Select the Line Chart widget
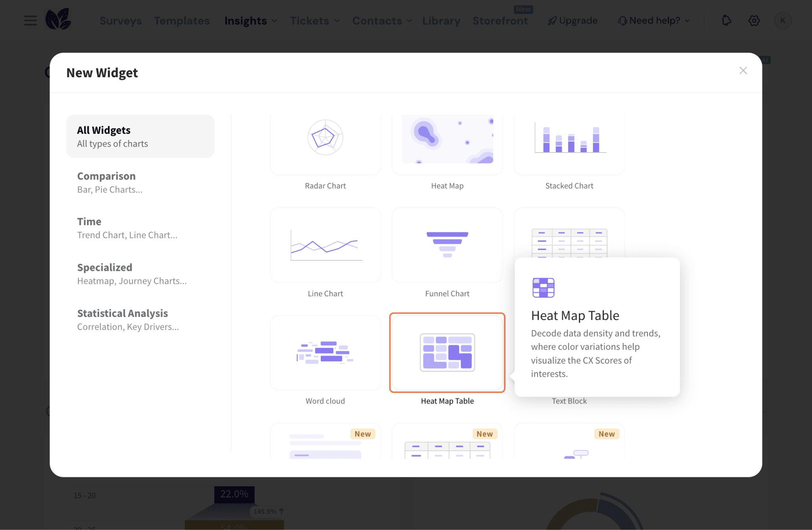Viewport: 812px width, 530px height. click(325, 245)
